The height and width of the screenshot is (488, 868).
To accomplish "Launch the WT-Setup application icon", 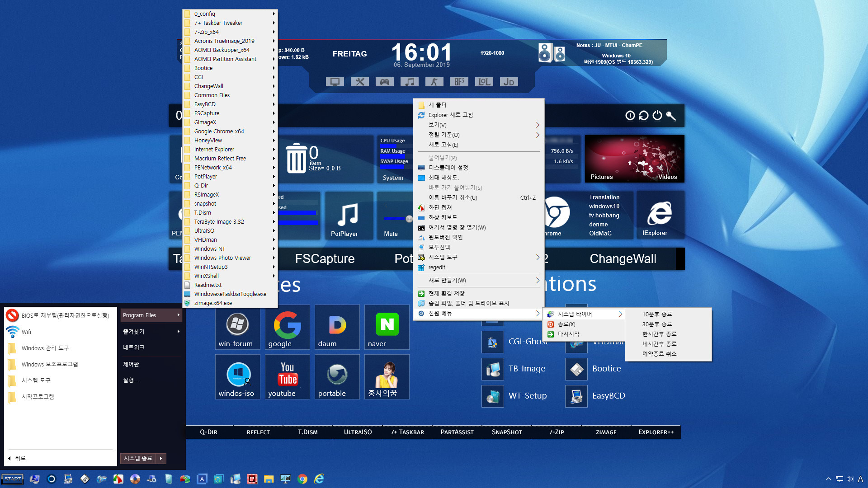I will [x=493, y=396].
